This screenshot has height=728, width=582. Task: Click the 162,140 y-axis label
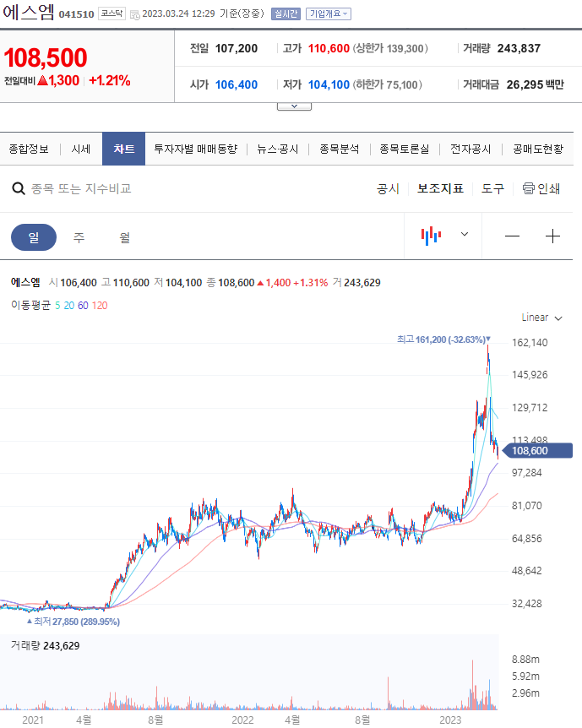(530, 343)
